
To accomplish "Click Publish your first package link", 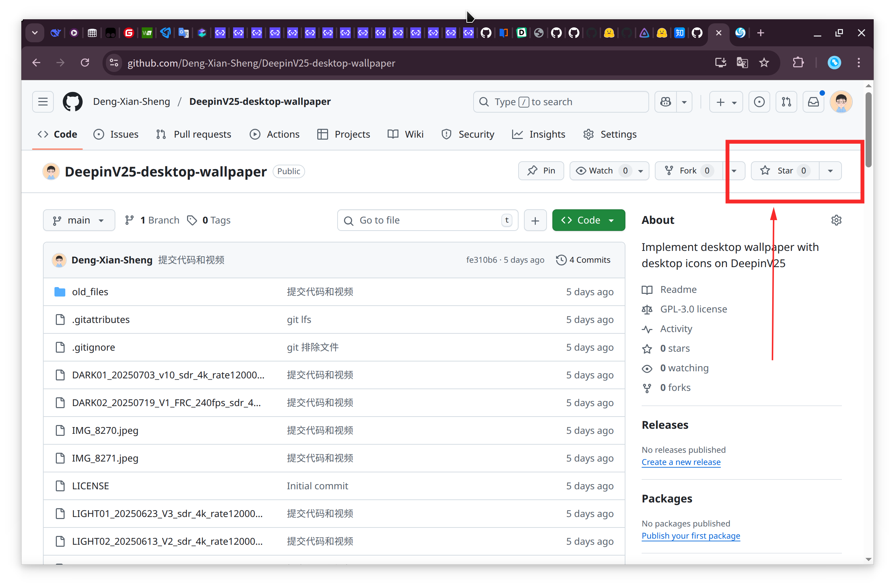I will (x=691, y=536).
